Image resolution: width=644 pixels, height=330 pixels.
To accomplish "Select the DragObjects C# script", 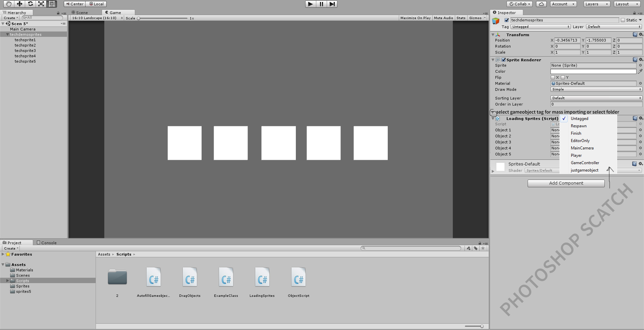I will click(190, 277).
